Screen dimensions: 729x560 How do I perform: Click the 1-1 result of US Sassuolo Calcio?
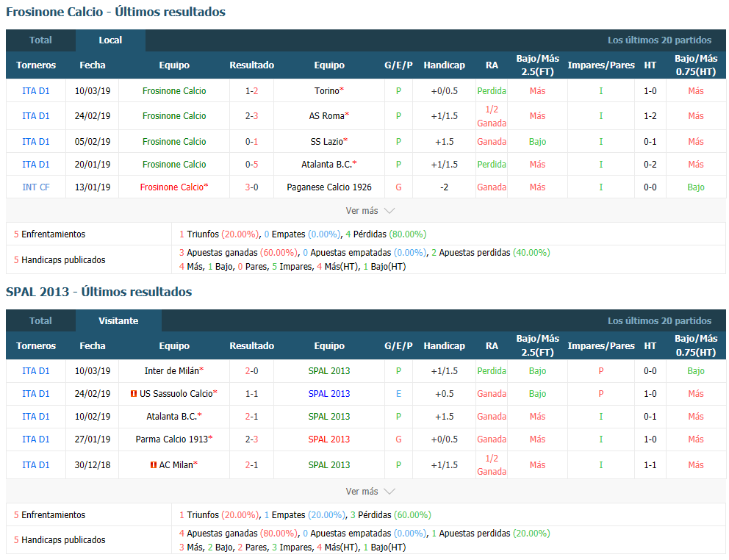[x=251, y=394]
